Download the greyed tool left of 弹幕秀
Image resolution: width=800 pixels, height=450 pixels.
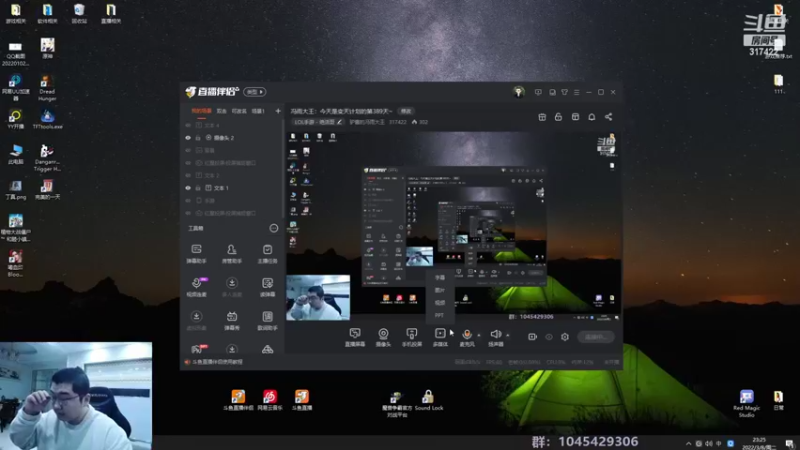point(196,321)
